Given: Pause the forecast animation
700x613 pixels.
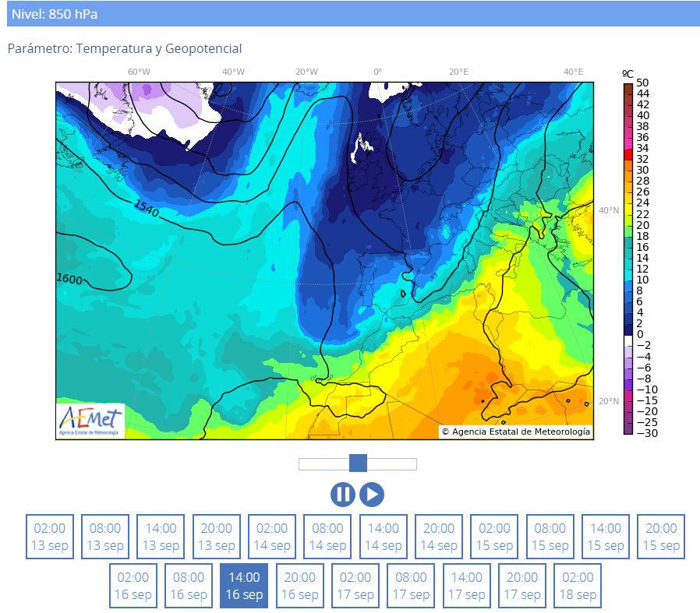Looking at the screenshot, I should coord(342,495).
